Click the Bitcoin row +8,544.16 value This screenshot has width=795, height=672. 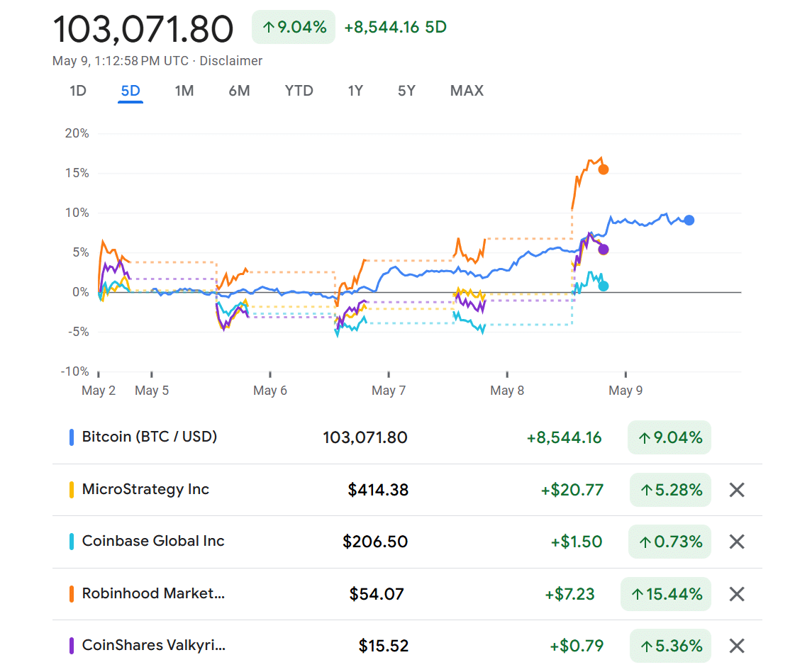click(564, 438)
